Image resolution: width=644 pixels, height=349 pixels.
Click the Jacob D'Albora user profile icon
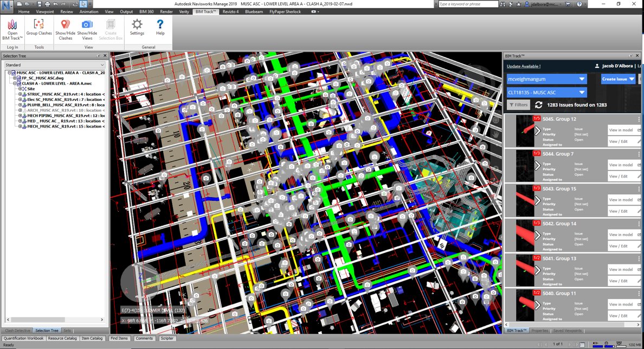tap(597, 66)
